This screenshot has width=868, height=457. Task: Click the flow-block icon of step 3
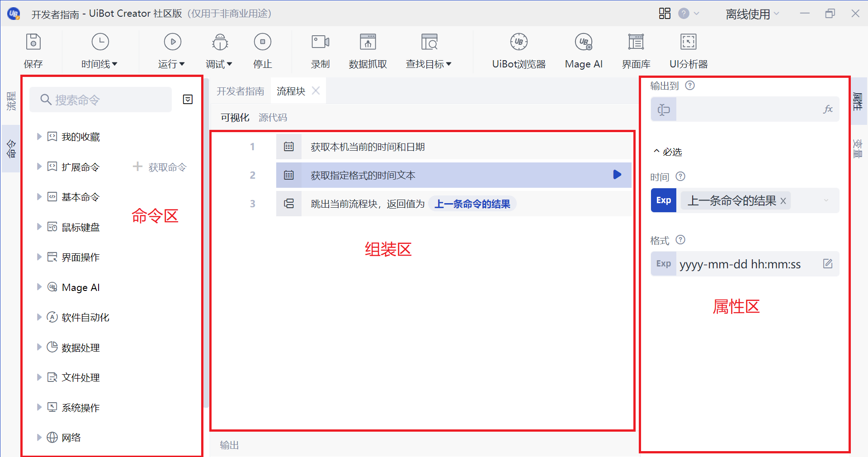[289, 204]
